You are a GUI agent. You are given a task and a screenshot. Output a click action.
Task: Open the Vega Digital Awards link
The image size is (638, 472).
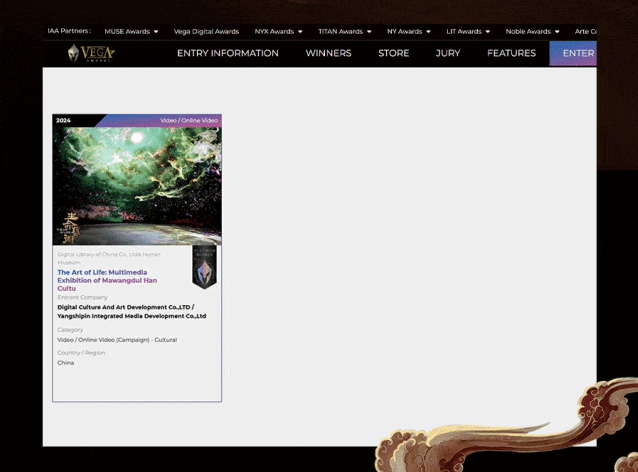tap(206, 32)
